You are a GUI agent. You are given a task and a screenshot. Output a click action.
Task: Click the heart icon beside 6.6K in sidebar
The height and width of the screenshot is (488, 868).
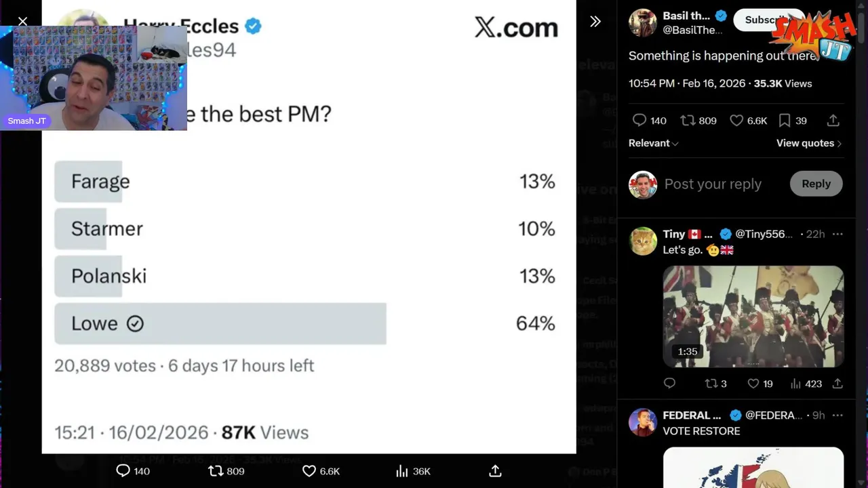[736, 121]
